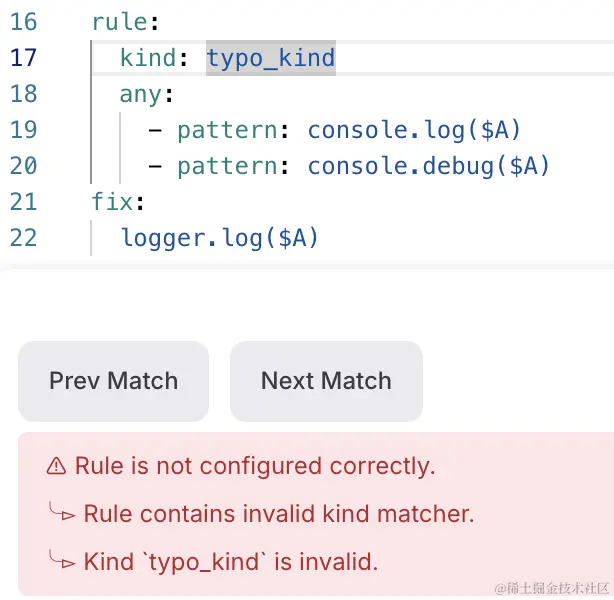Viewport: 614px width, 600px height.
Task: Click the Prev Match button
Action: point(113,381)
